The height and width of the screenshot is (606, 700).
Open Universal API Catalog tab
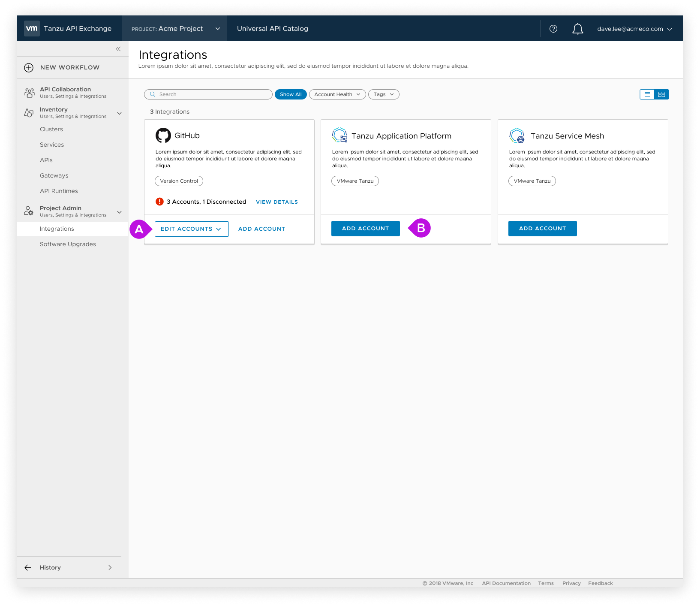point(273,29)
